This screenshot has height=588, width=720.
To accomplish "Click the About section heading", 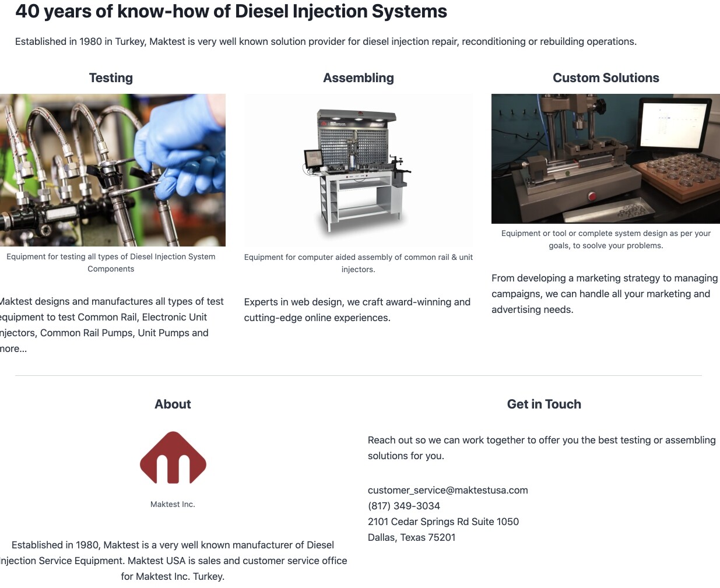I will tap(173, 404).
